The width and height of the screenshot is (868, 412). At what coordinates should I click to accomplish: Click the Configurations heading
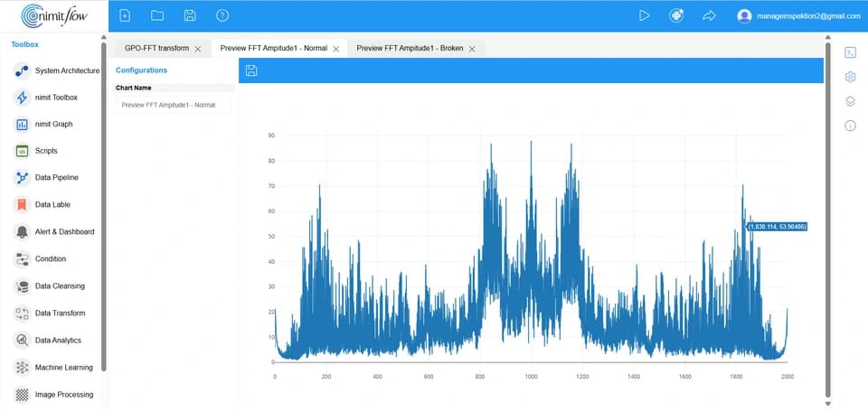click(141, 70)
